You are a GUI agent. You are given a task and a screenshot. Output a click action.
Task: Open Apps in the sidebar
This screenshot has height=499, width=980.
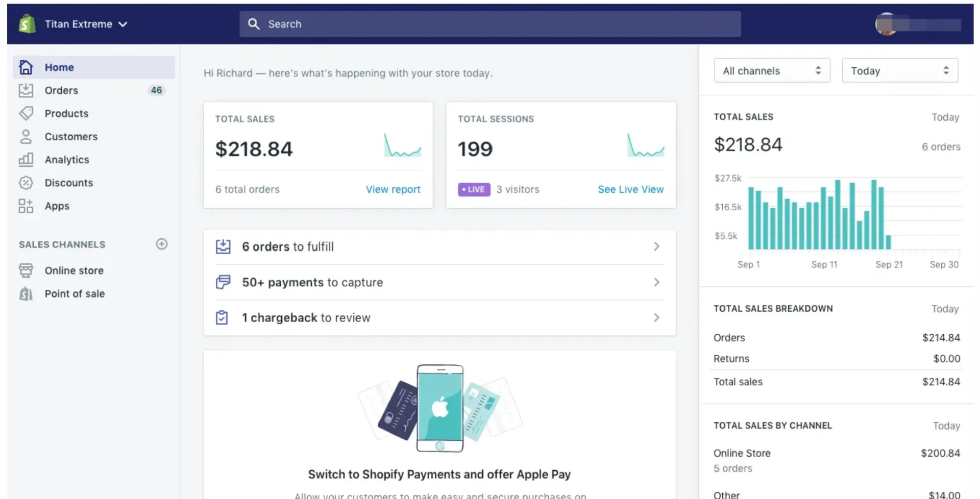tap(57, 206)
